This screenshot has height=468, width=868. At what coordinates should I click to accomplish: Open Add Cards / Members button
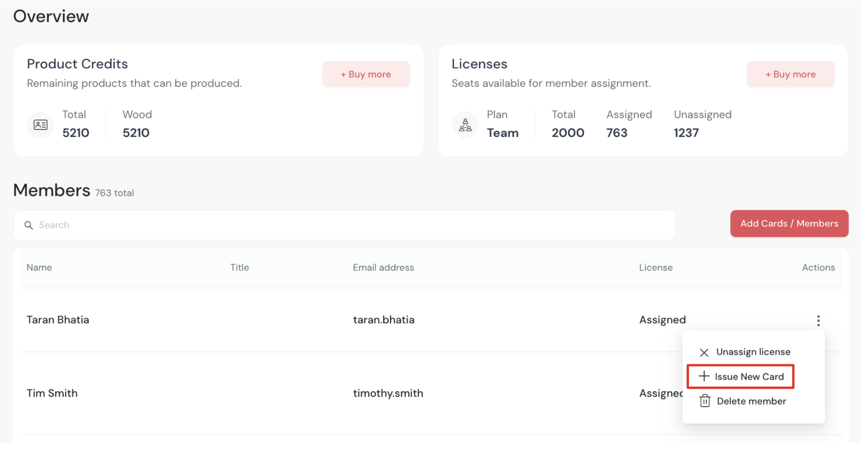tap(789, 223)
